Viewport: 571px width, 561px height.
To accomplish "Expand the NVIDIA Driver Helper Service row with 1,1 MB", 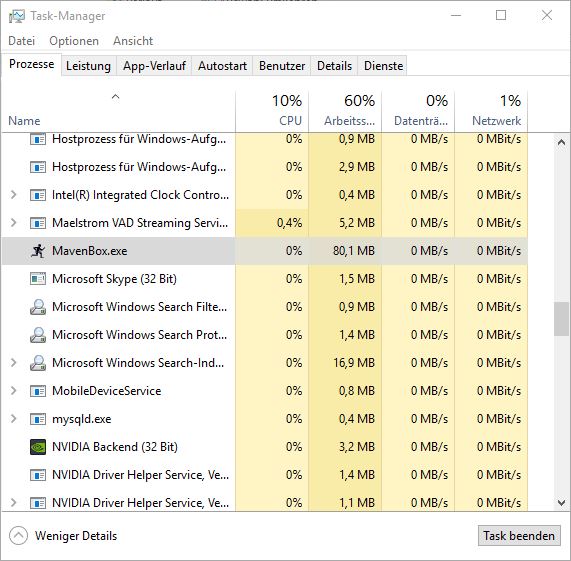I will (13, 503).
